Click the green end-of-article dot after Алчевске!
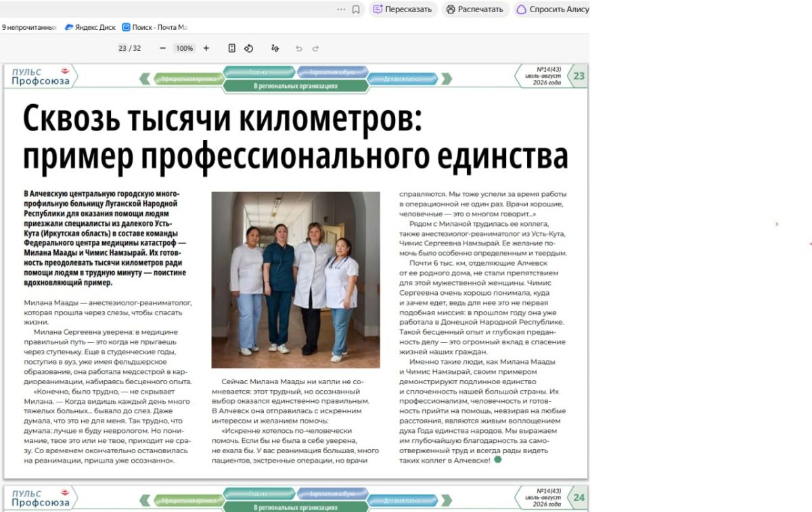 498,459
